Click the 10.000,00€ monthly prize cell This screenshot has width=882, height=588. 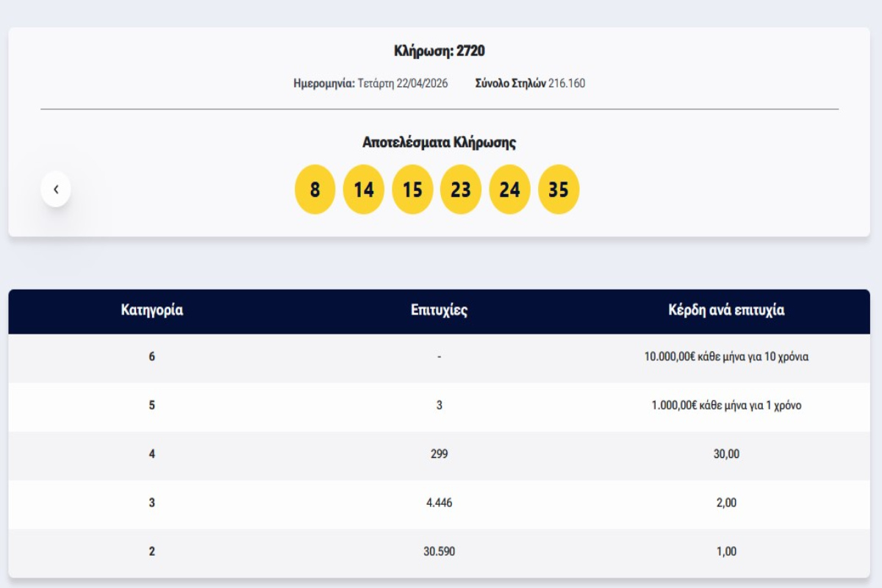726,357
